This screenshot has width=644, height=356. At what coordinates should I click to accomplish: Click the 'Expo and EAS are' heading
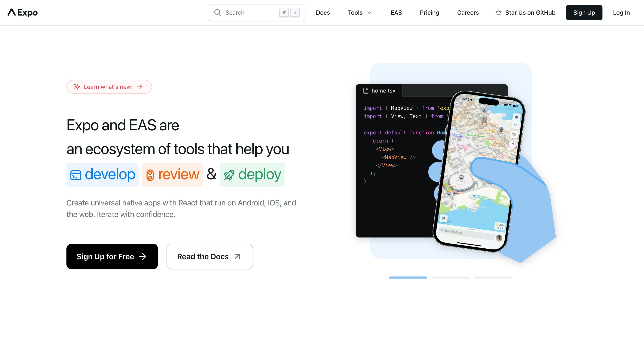tap(123, 125)
